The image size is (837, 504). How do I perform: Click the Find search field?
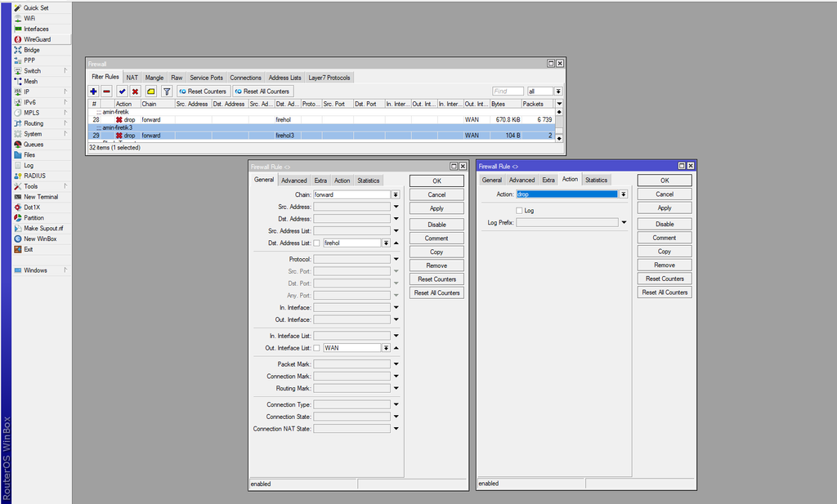(508, 91)
